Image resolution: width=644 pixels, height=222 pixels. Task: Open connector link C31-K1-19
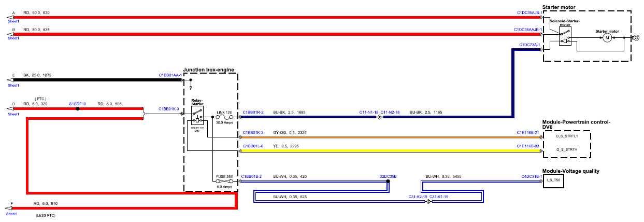click(x=439, y=197)
